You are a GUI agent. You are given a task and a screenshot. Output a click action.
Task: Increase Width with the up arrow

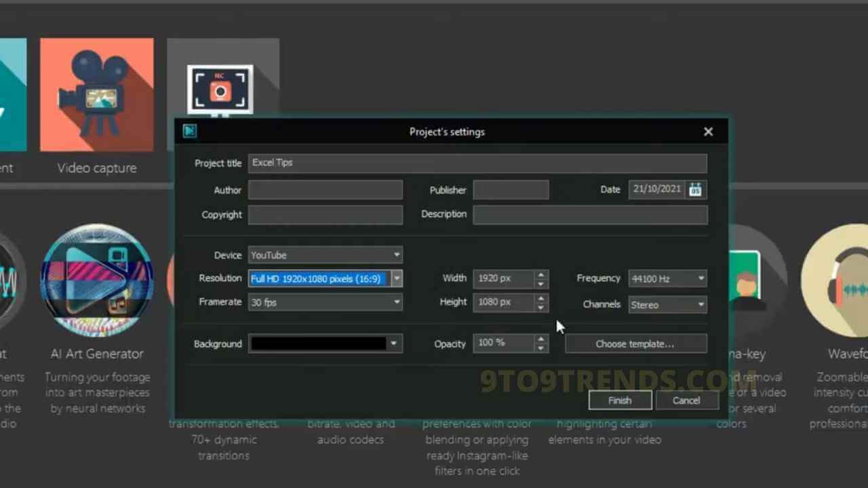[540, 274]
